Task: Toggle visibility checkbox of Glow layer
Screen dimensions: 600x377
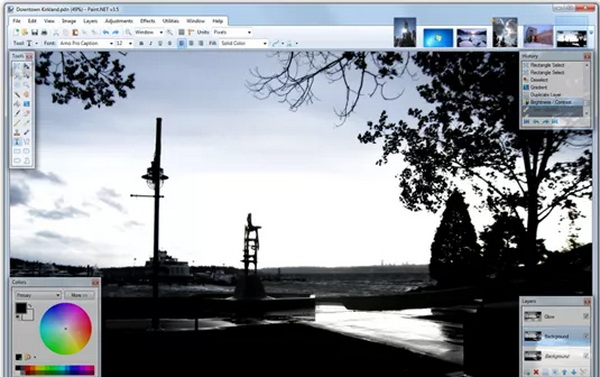Action: 586,316
